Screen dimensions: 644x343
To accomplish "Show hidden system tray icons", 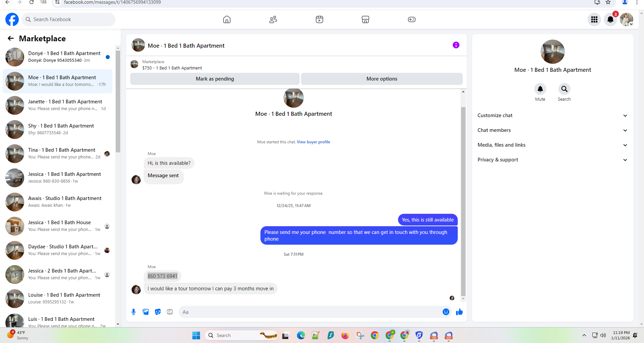I will (584, 335).
